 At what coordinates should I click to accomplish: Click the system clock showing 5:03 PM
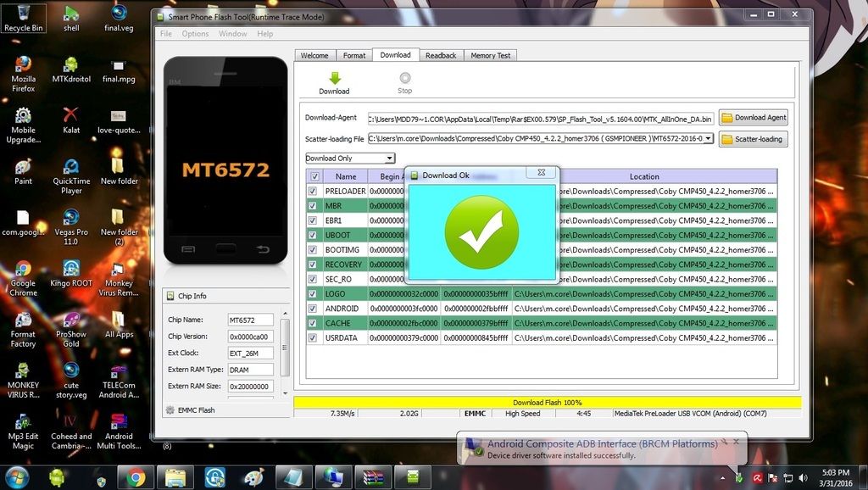click(835, 478)
